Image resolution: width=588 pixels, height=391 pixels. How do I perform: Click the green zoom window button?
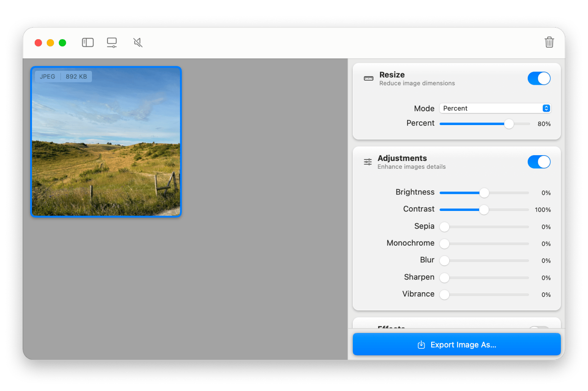pos(63,43)
